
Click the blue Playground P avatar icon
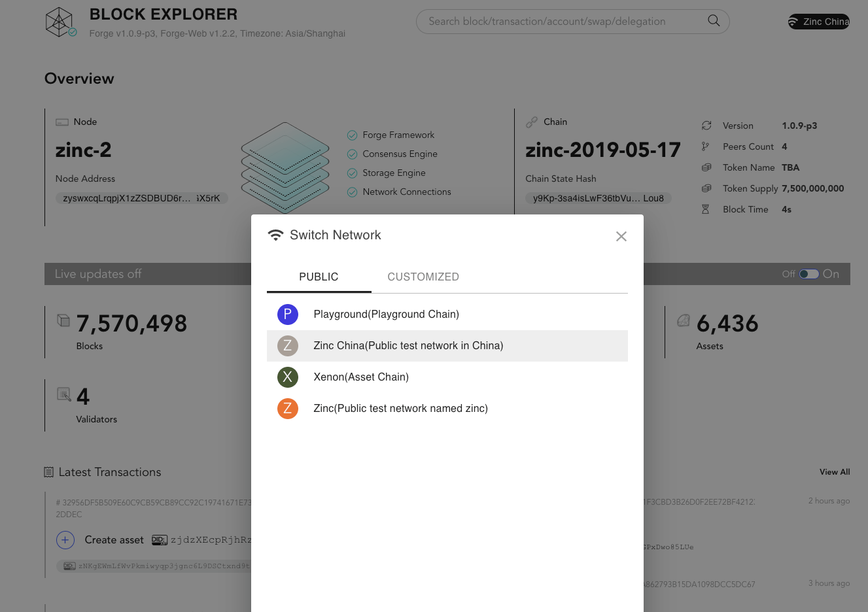coord(288,314)
